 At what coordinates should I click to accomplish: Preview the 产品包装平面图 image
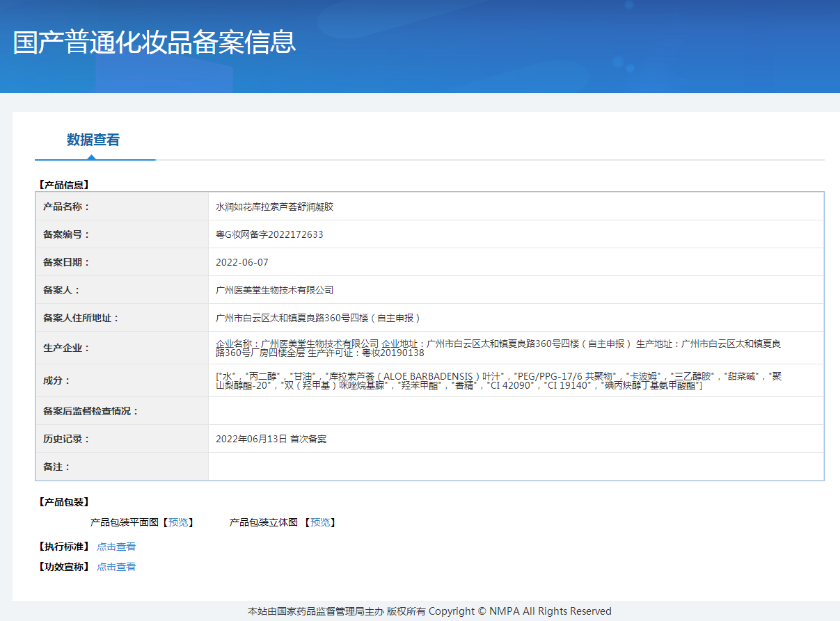pos(178,522)
